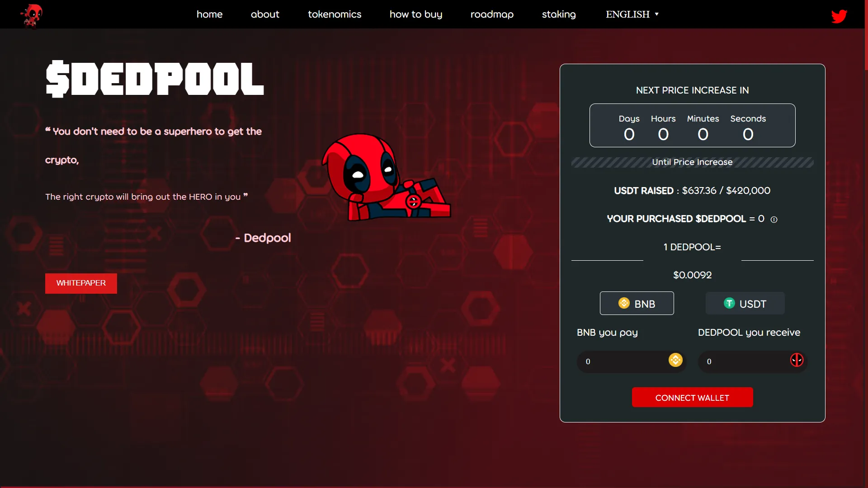Click the Seconds countdown value
The image size is (868, 488).
point(748,135)
